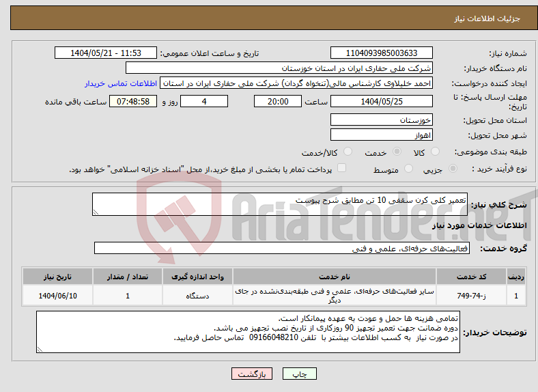
Task: Click the service name cell سایر فعالیت‌های حرفه‌ای
Action: (334, 296)
